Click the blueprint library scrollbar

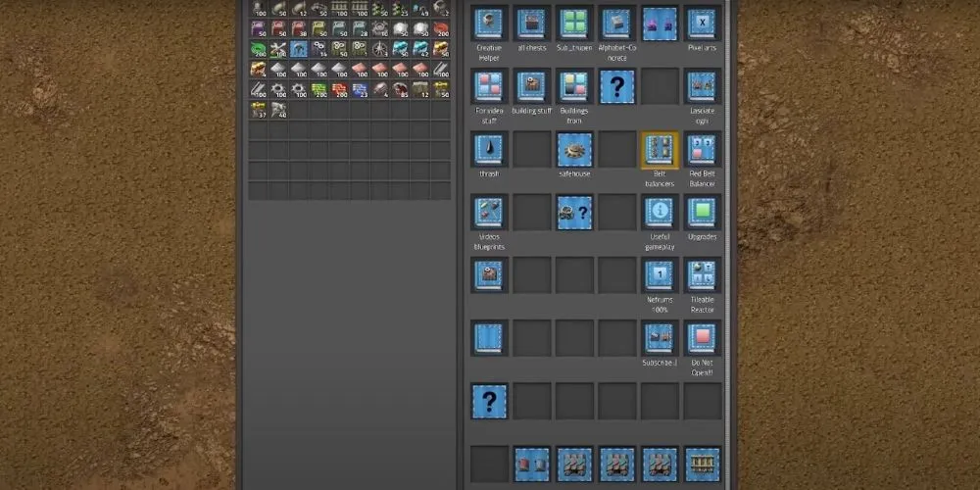727,245
